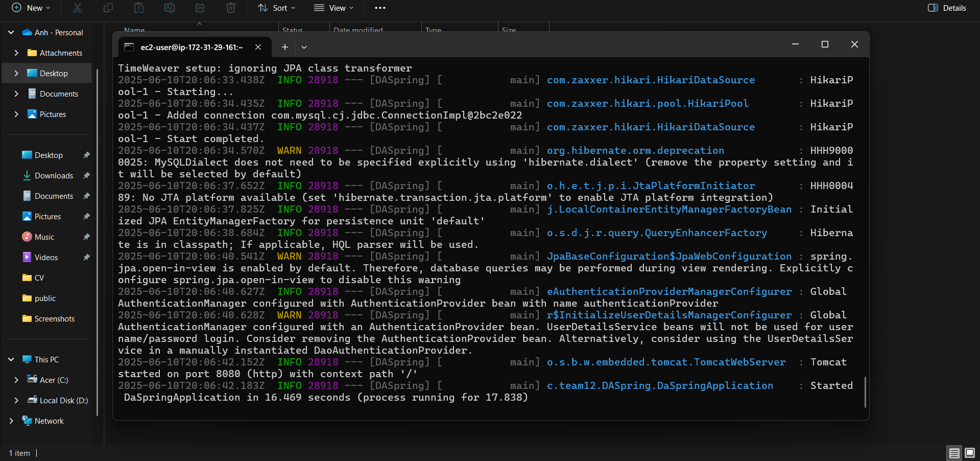Image resolution: width=980 pixels, height=461 pixels.
Task: Click pin icon beside pinned Pictures
Action: coord(86,216)
